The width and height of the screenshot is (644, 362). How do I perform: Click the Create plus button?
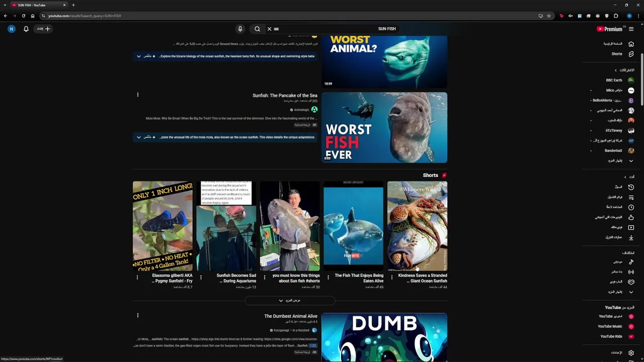coord(43,29)
